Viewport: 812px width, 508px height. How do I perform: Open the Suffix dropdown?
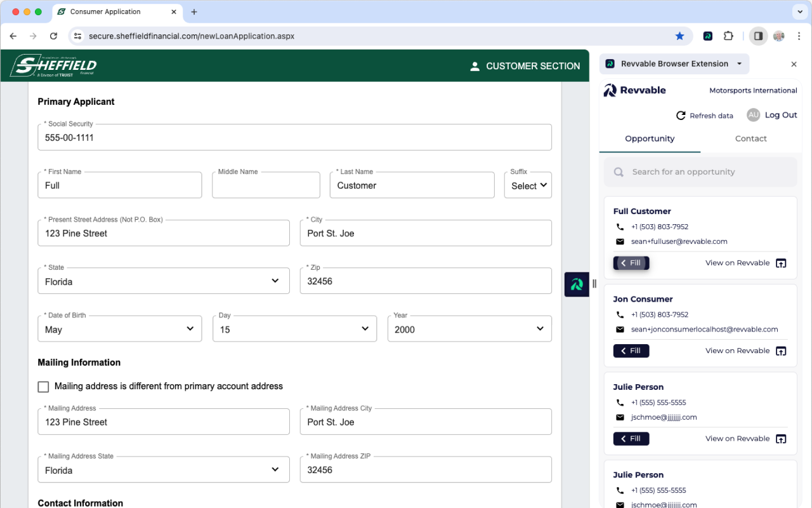(x=528, y=185)
